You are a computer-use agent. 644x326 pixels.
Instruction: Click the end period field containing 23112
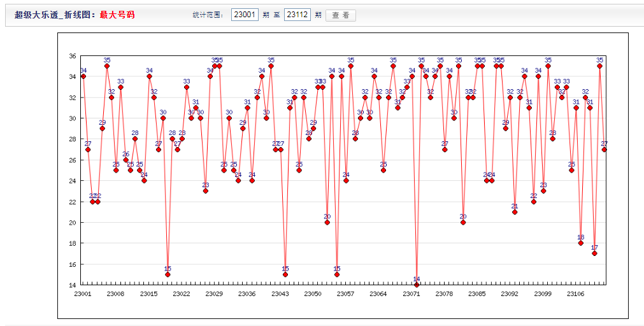coord(297,15)
